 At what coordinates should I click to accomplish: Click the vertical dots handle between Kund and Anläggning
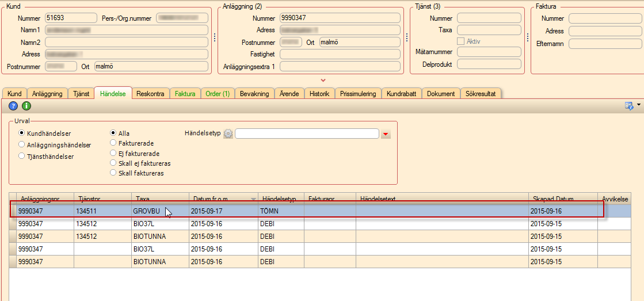coord(215,37)
